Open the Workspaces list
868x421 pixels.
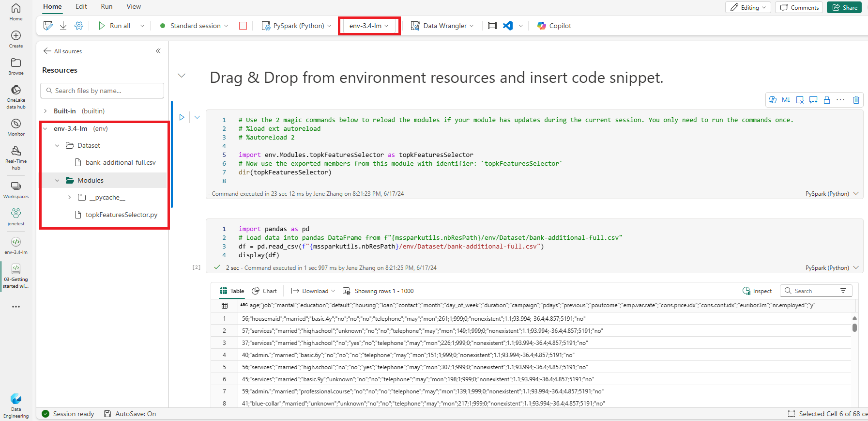tap(16, 190)
